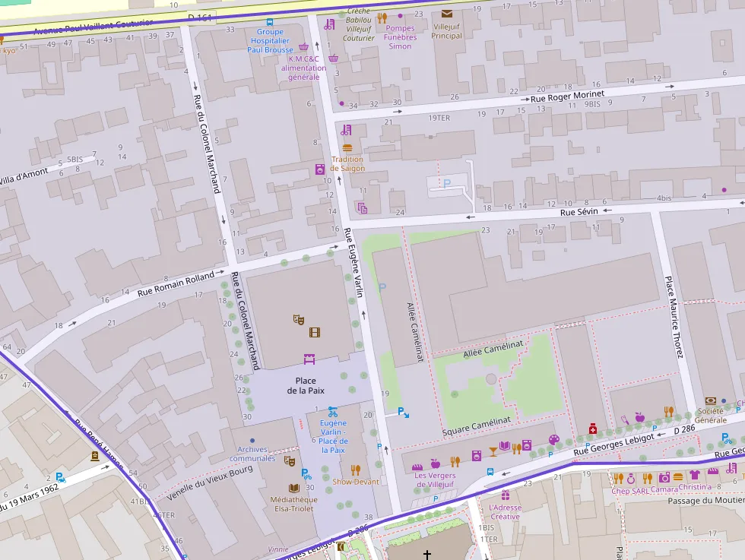Viewport: 745px width, 560px height.
Task: Open the Médiathèque Elsa-Triolet book icon
Action: pos(293,488)
